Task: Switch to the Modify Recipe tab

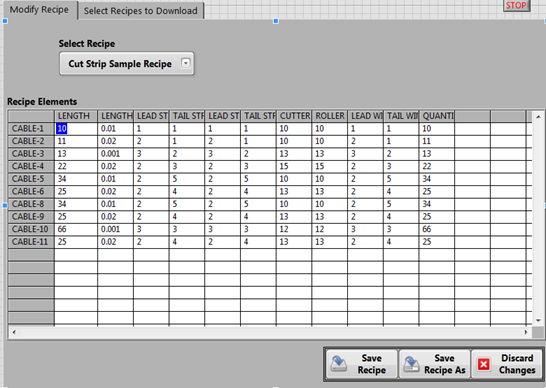Action: [x=39, y=10]
